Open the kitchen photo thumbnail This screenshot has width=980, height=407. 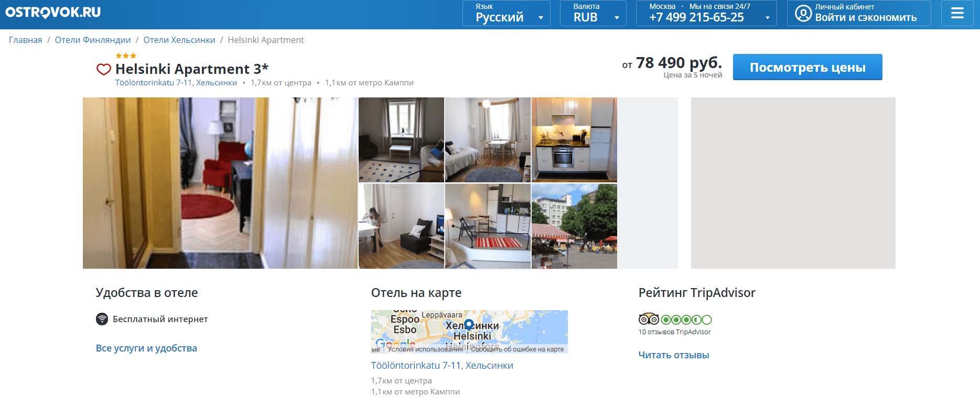click(574, 140)
